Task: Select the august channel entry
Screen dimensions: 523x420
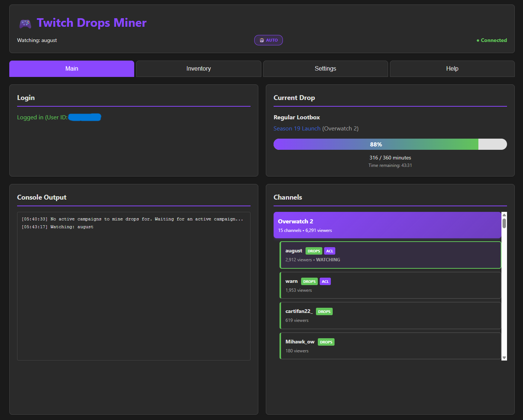Action: tap(390, 255)
